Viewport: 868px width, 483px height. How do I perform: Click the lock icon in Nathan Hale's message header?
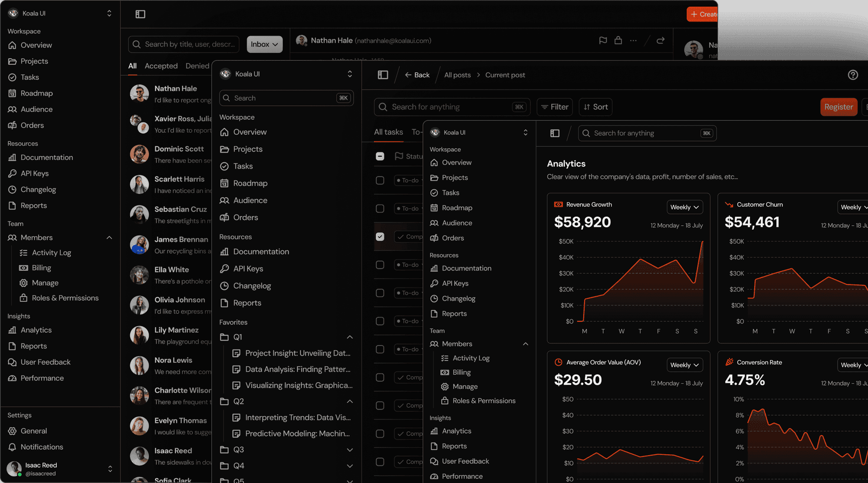click(618, 40)
